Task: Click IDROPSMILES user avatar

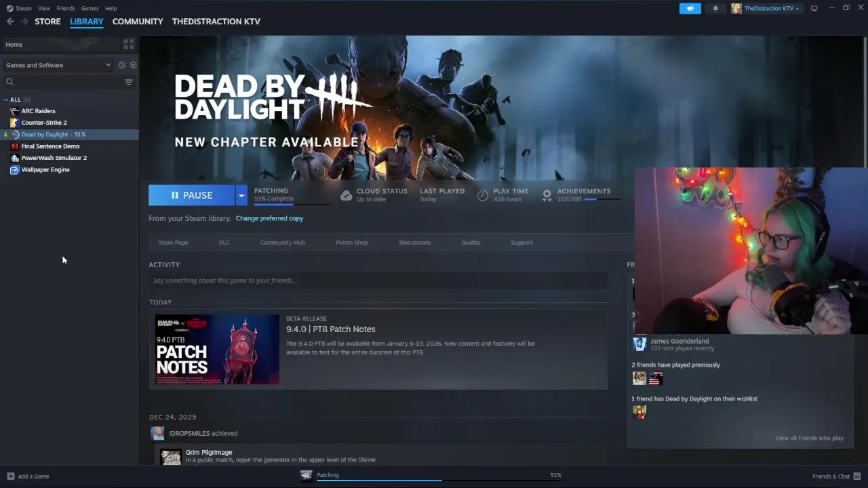Action: coord(157,433)
